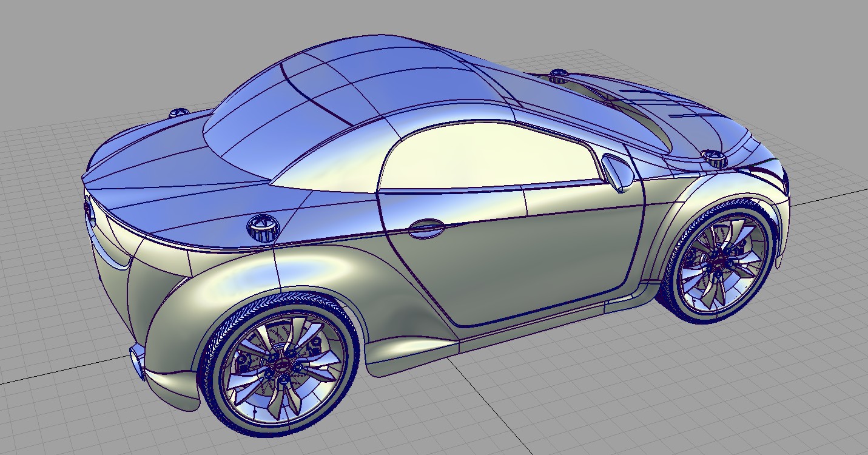This screenshot has width=868, height=455.
Task: Select the large side door panel
Action: click(522, 255)
